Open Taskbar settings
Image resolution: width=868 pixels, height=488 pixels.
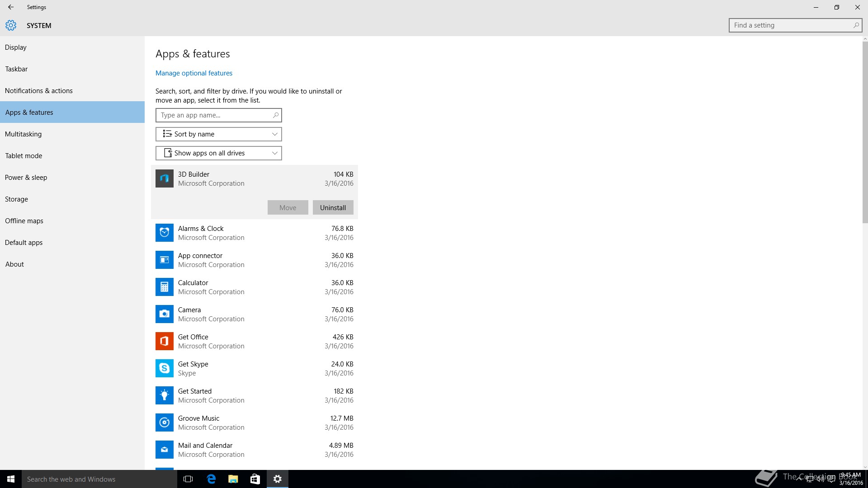click(x=72, y=69)
